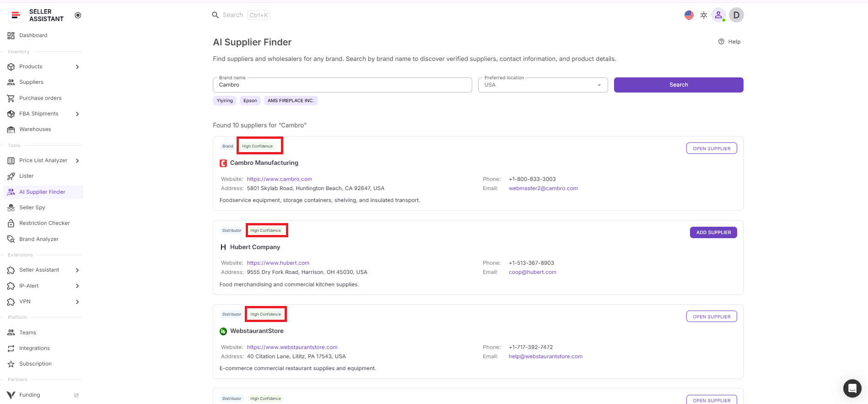The height and width of the screenshot is (404, 868).
Task: Click the Hubert Company phone number
Action: click(531, 263)
